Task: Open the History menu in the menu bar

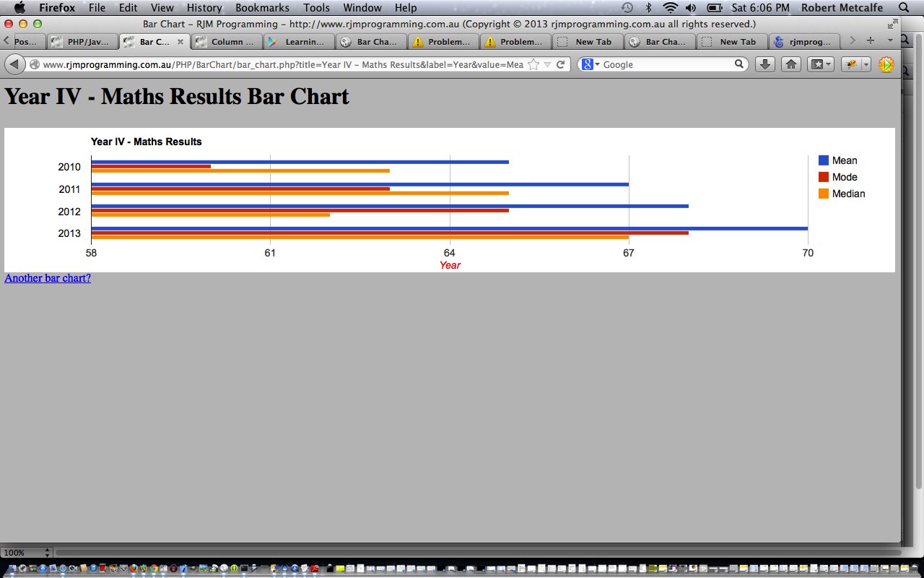Action: [x=204, y=7]
